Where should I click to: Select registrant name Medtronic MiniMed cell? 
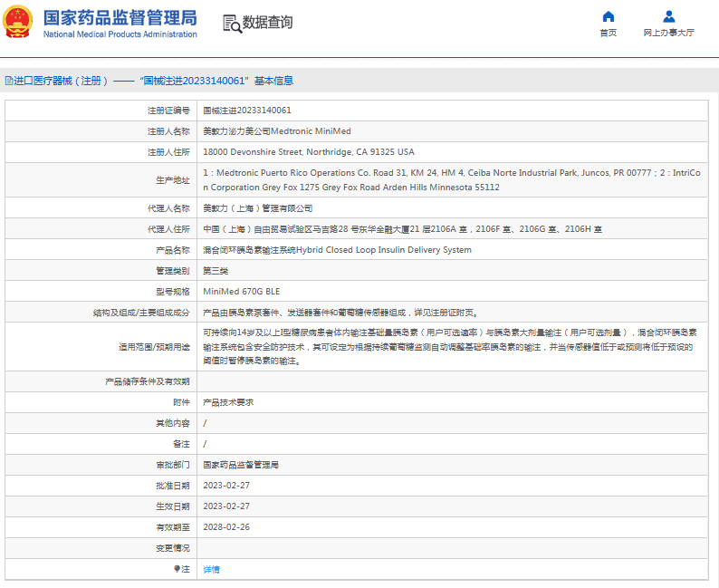[452, 131]
